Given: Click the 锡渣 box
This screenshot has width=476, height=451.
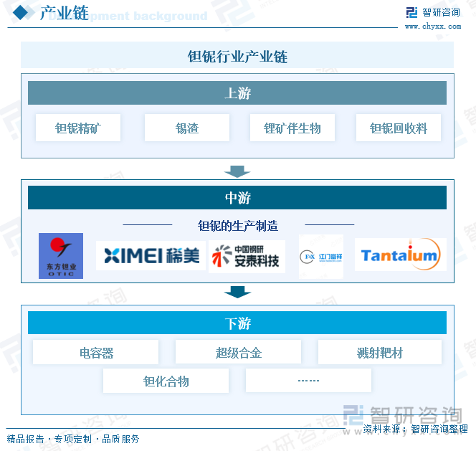Looking at the screenshot, I should click(187, 128).
